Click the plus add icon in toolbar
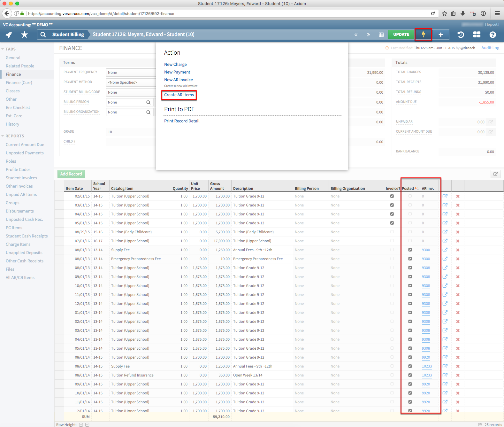Viewport: 504px width, 427px height. [441, 35]
